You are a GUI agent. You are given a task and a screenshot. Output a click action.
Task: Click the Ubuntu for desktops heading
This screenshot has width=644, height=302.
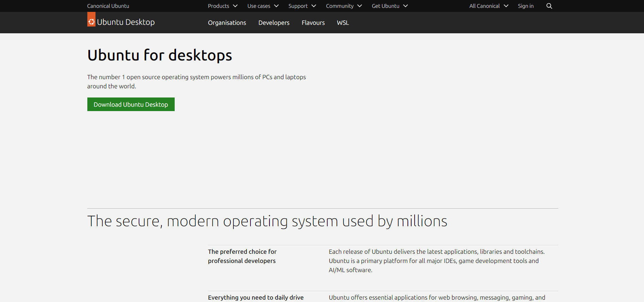pos(160,55)
